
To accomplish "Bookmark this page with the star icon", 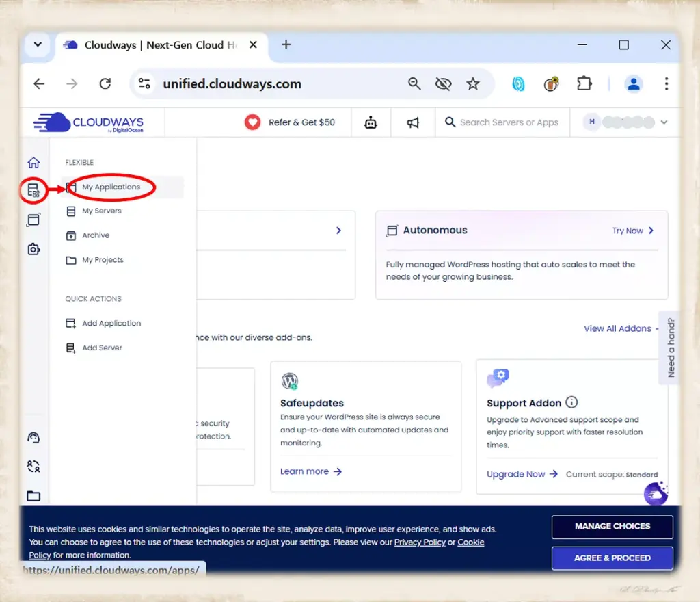I will [x=473, y=83].
